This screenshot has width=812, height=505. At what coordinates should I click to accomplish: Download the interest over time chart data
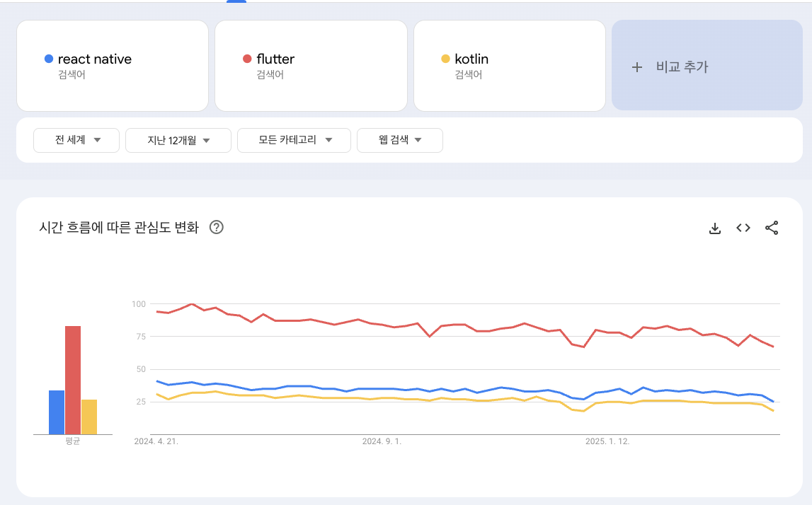click(715, 228)
